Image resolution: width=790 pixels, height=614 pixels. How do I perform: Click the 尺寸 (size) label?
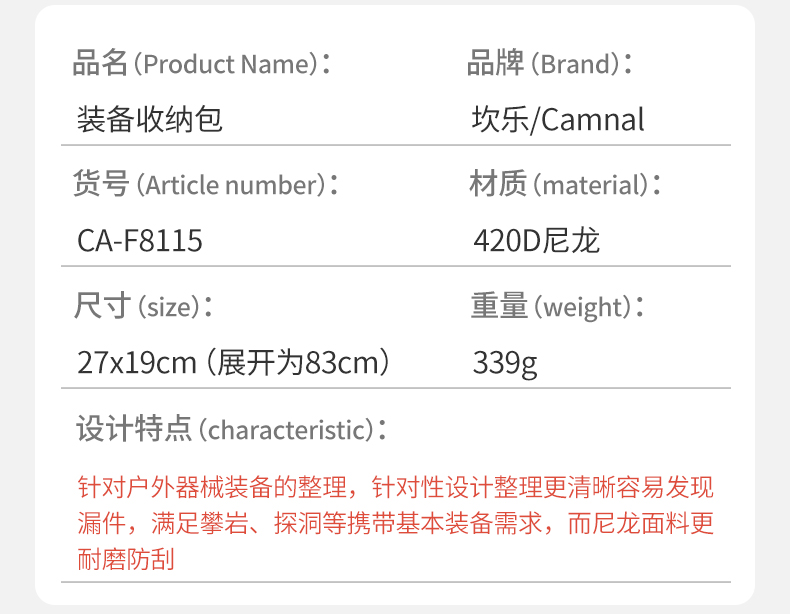[145, 306]
